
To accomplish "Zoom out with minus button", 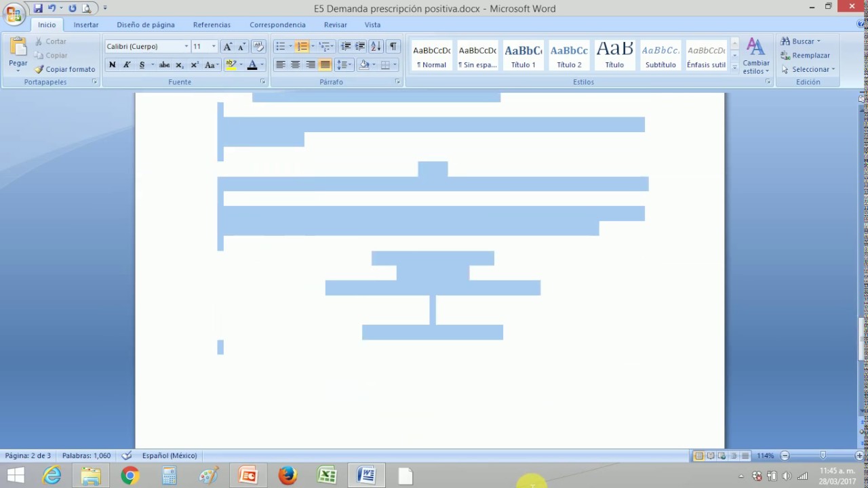I will (x=785, y=456).
